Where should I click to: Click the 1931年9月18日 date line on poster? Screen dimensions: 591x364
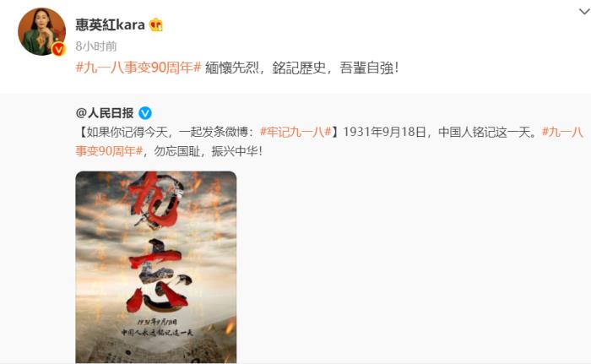[x=157, y=322]
